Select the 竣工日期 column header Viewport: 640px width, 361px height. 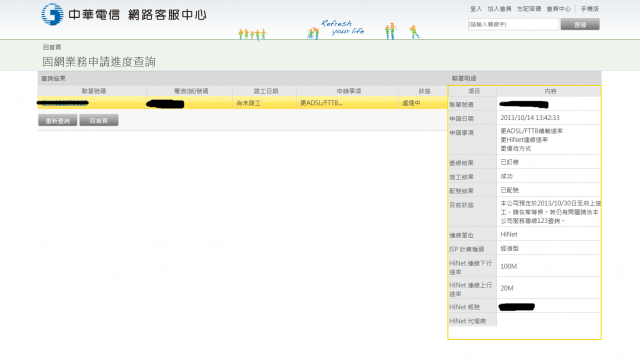[266, 91]
